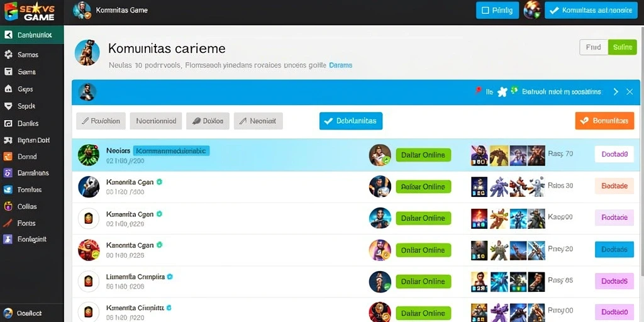Click the Samos puzzle icon in sidebar

pyautogui.click(x=8, y=55)
